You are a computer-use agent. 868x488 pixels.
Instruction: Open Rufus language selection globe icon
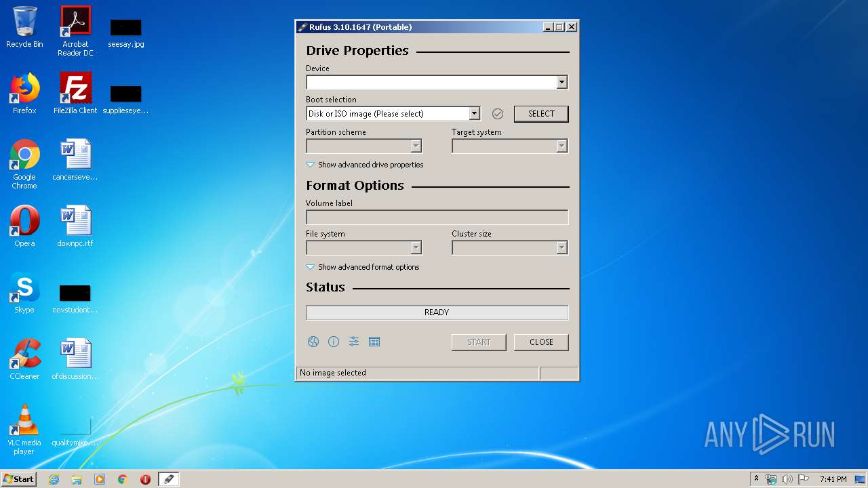point(313,342)
